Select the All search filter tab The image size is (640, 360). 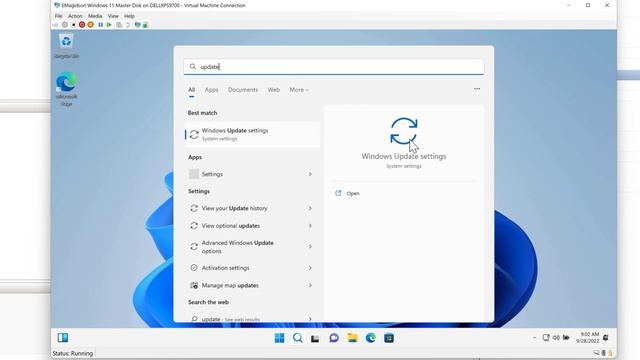click(191, 90)
